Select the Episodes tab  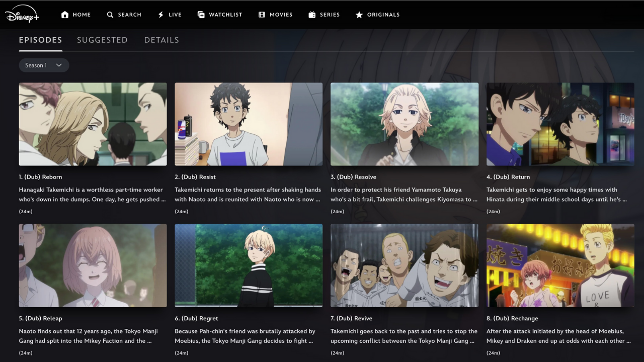pos(40,40)
